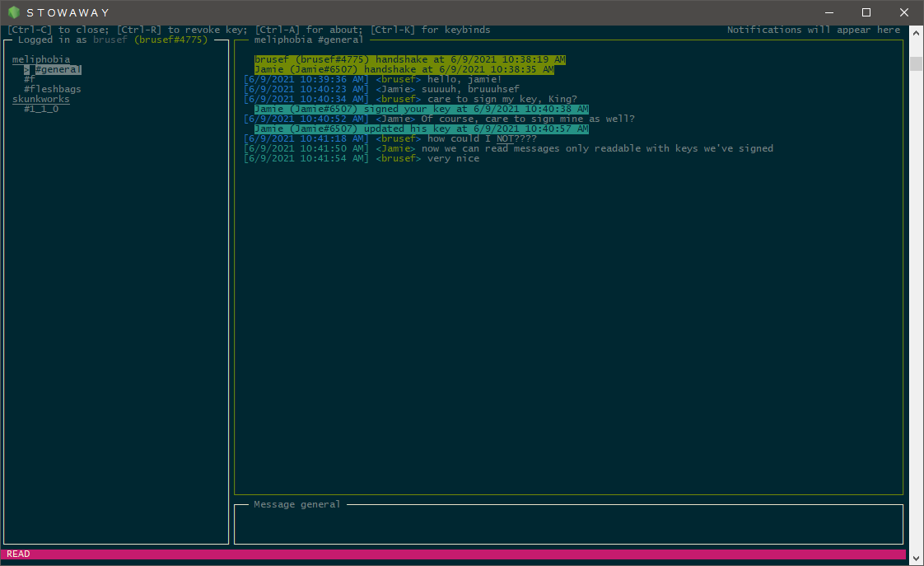
Task: Select the #general channel
Action: pos(58,70)
